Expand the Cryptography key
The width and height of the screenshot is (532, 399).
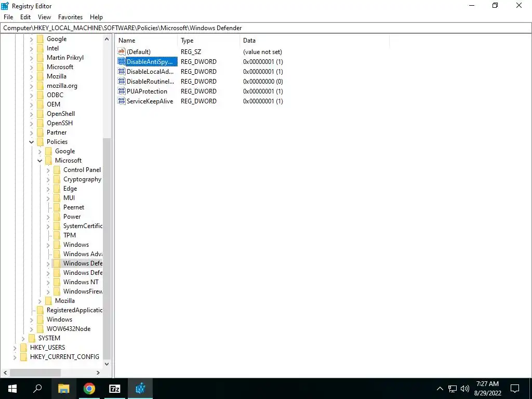tap(48, 179)
